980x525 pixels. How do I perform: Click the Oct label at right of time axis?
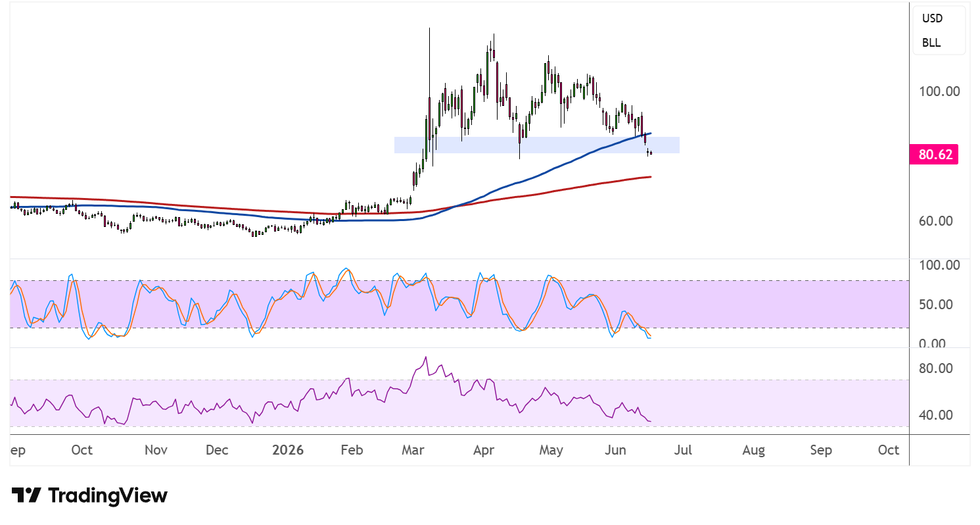tap(889, 450)
